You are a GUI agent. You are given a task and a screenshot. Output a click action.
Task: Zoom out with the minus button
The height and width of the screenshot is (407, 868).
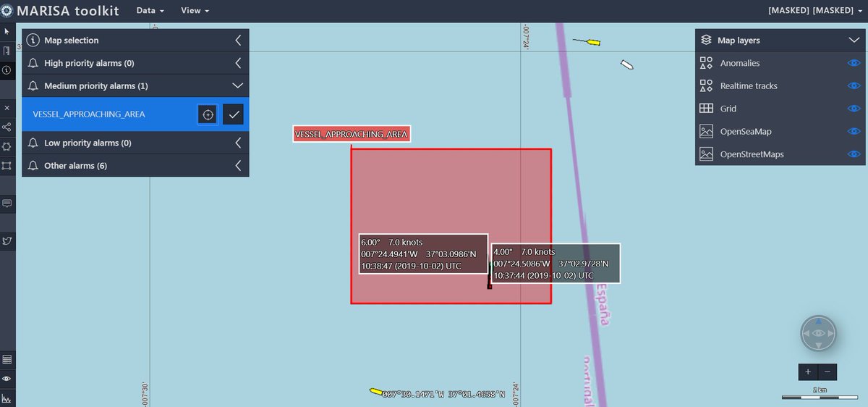click(x=827, y=372)
